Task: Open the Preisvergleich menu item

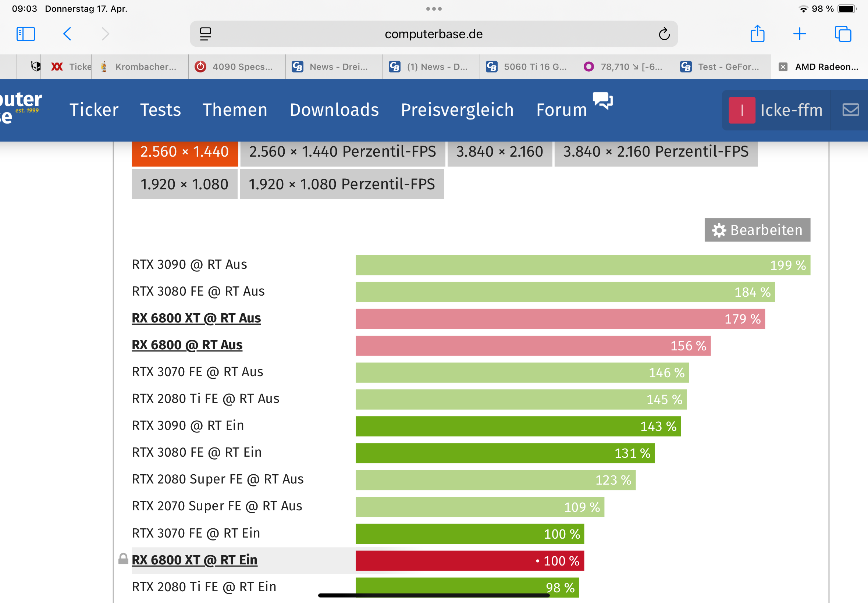Action: [457, 110]
